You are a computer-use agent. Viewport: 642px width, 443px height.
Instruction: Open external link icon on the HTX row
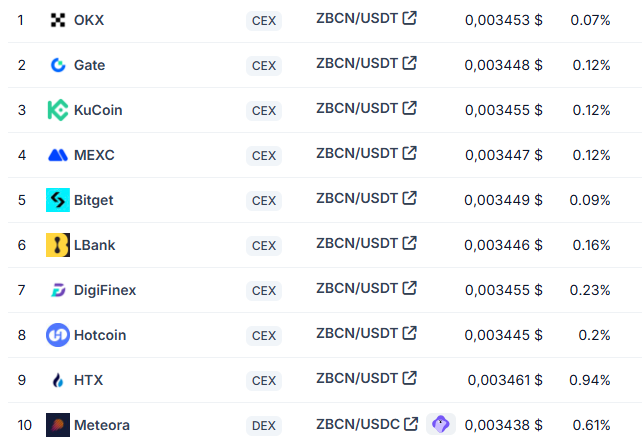coord(410,378)
